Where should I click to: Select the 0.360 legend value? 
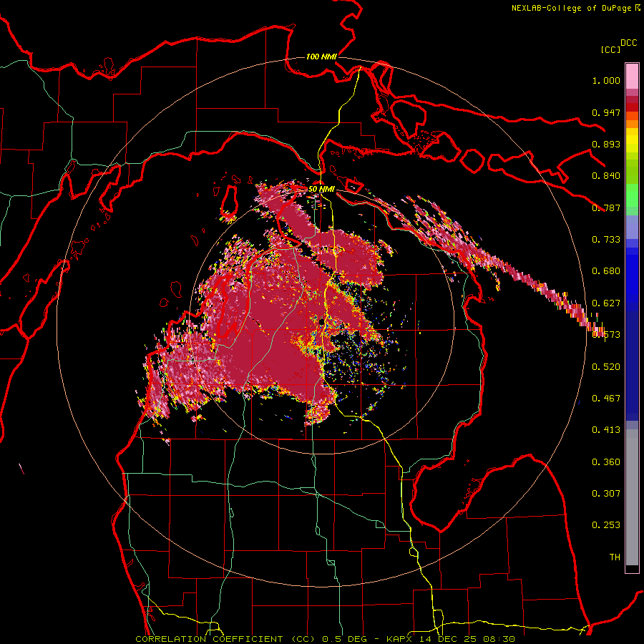pyautogui.click(x=606, y=462)
